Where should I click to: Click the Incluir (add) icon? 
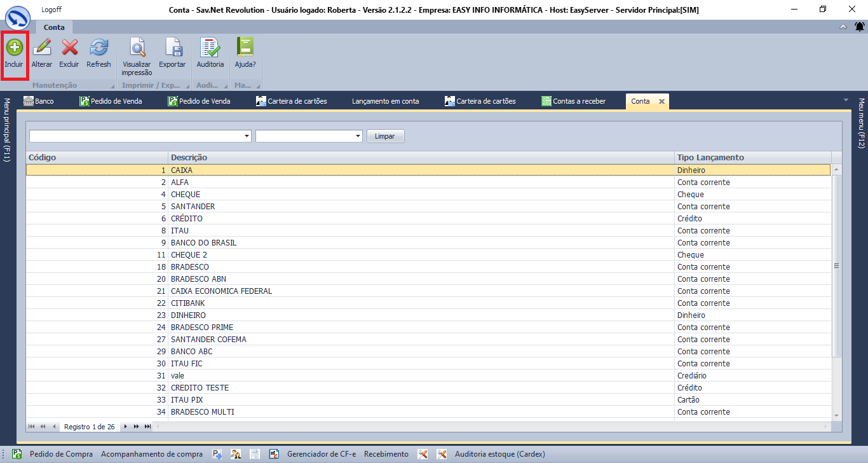14,48
